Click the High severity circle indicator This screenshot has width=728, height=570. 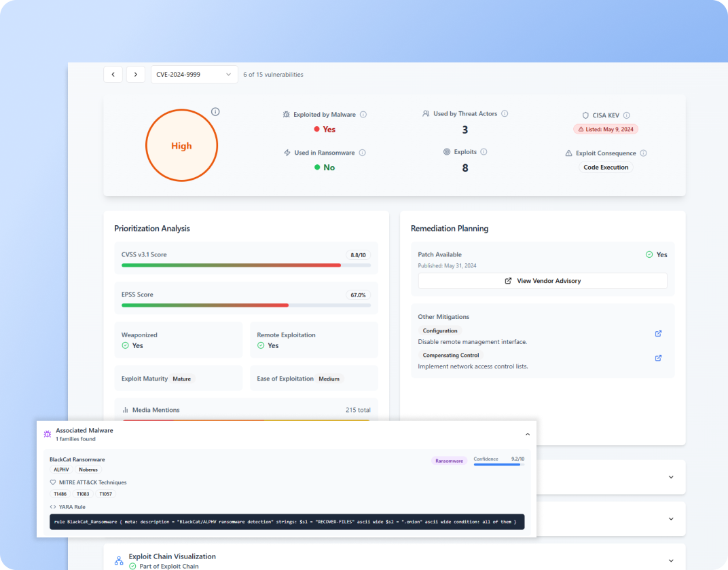pos(181,145)
